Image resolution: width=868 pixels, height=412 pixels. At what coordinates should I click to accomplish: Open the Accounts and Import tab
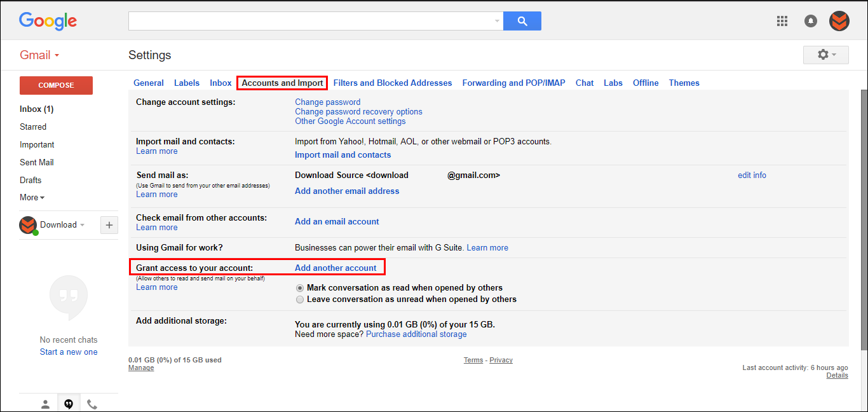282,83
